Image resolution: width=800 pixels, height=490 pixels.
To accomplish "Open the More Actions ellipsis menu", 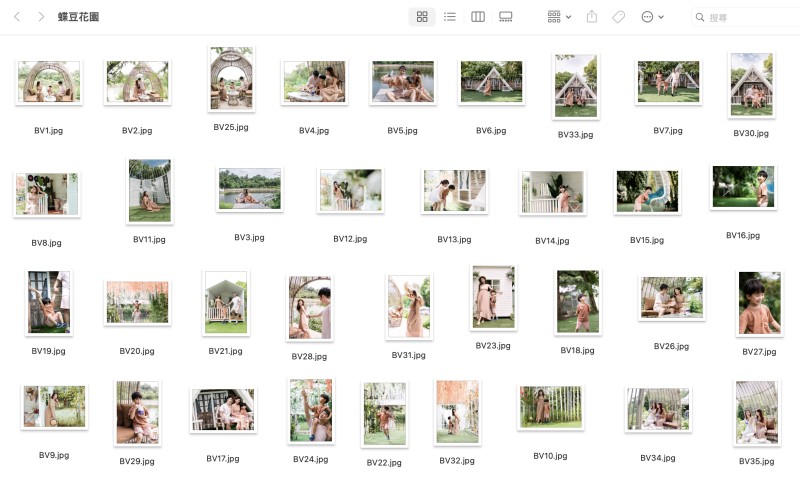I will click(652, 17).
